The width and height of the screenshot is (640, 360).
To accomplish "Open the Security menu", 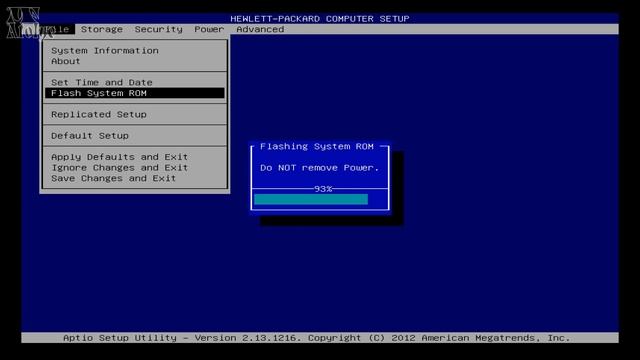I will coord(158,29).
